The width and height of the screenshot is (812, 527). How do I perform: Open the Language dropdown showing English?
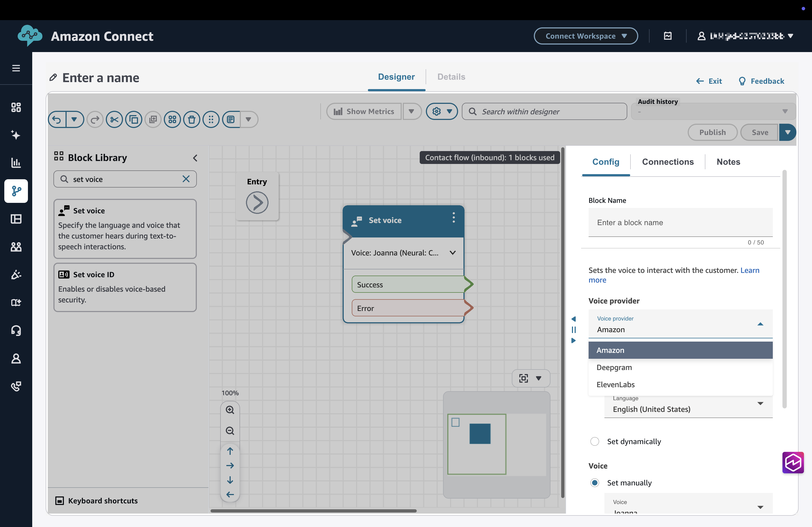coord(760,404)
